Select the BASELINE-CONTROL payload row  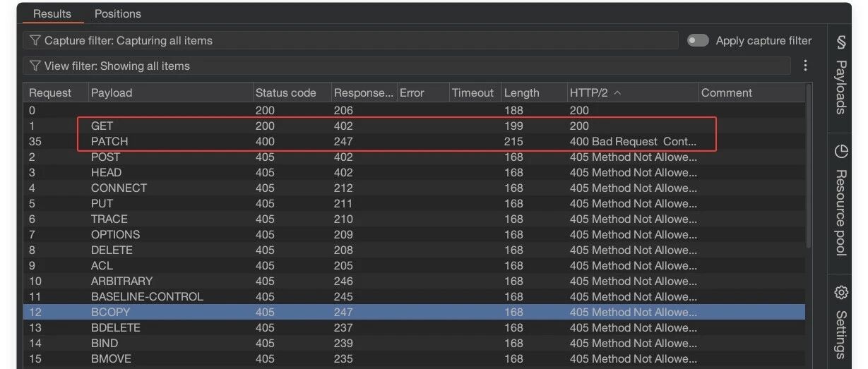click(x=414, y=296)
